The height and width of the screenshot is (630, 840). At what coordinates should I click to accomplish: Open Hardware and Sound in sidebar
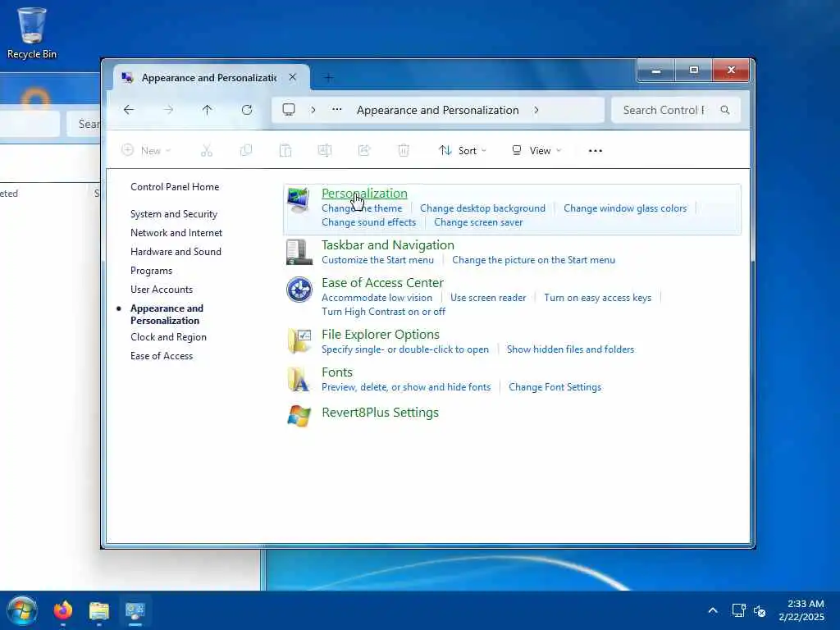(176, 251)
